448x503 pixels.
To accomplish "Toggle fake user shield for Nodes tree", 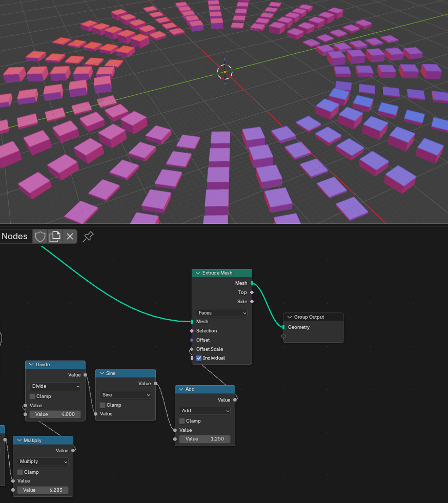I will pyautogui.click(x=40, y=237).
